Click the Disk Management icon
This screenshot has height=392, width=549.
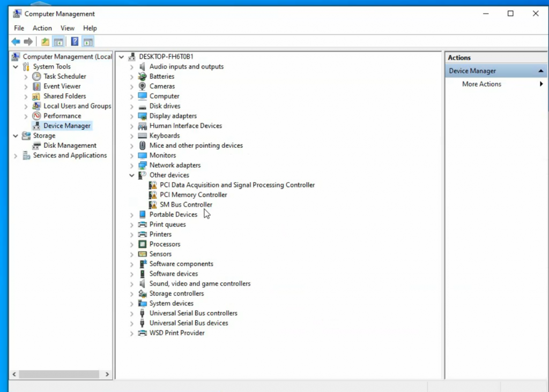36,146
